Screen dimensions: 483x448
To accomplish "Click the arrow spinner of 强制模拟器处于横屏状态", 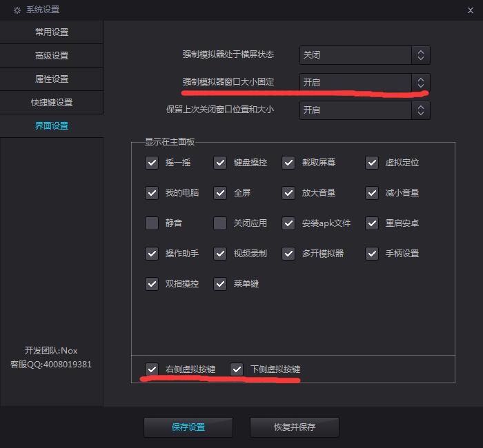I will pos(421,55).
